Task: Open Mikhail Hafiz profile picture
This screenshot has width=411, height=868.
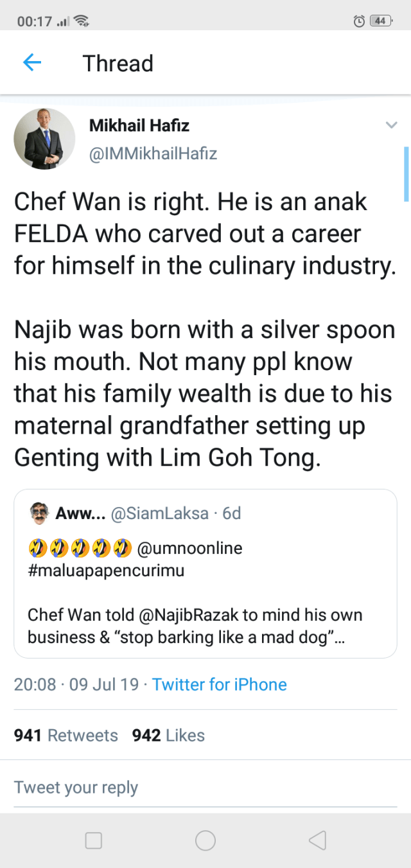Action: click(45, 139)
